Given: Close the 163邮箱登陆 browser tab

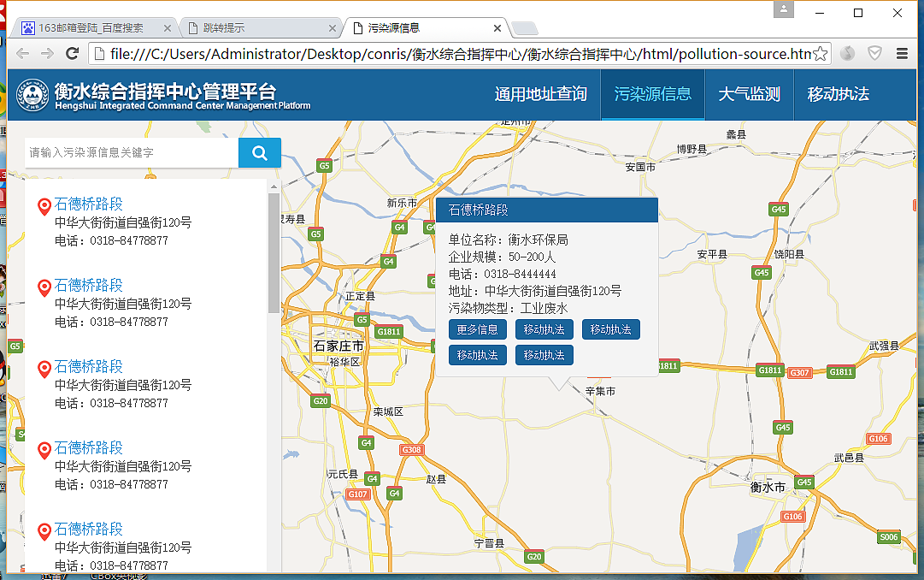Looking at the screenshot, I should (x=168, y=27).
